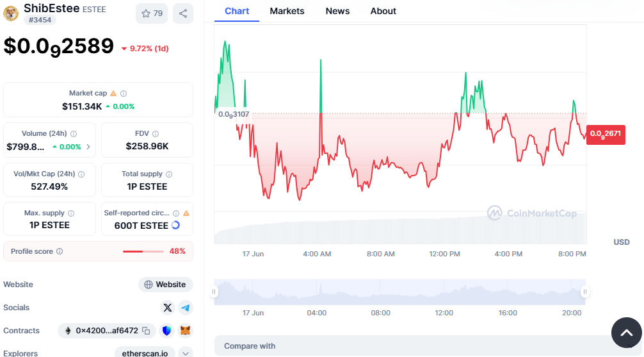This screenshot has height=357, width=644.
Task: Expand Volume (24h) details chevron
Action: 88,147
